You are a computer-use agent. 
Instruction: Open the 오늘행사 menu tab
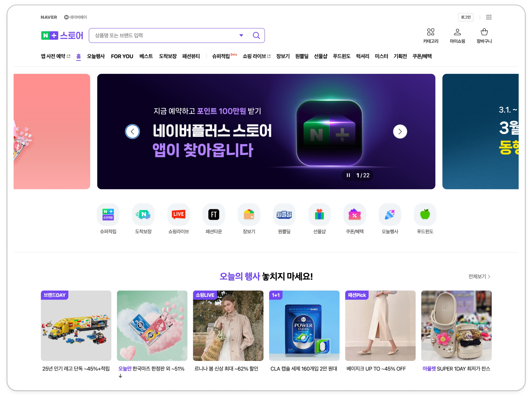pyautogui.click(x=96, y=56)
